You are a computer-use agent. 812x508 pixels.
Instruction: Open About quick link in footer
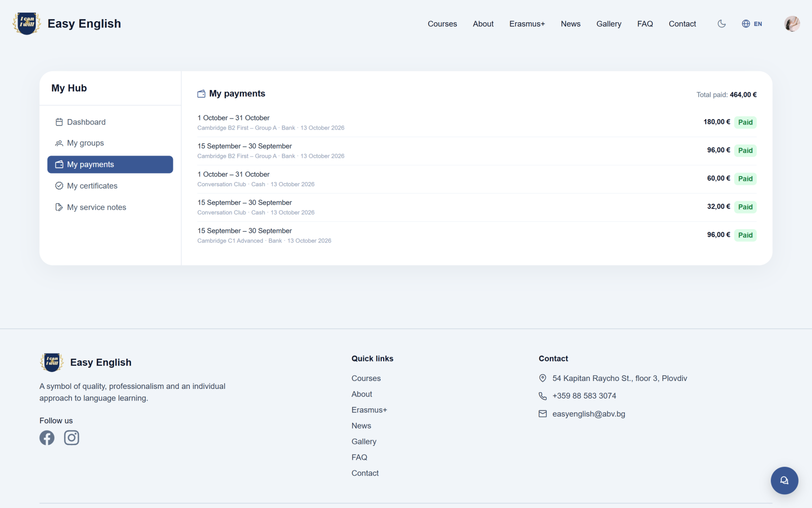click(x=362, y=394)
